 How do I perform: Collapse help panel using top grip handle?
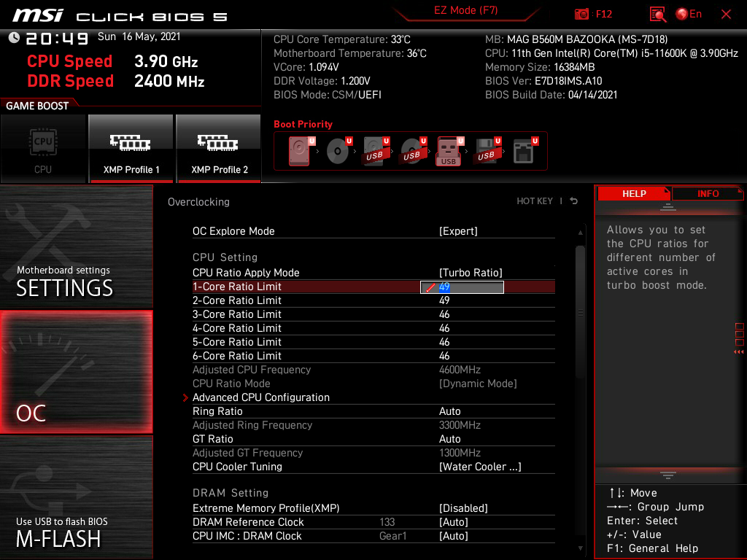[x=668, y=207]
